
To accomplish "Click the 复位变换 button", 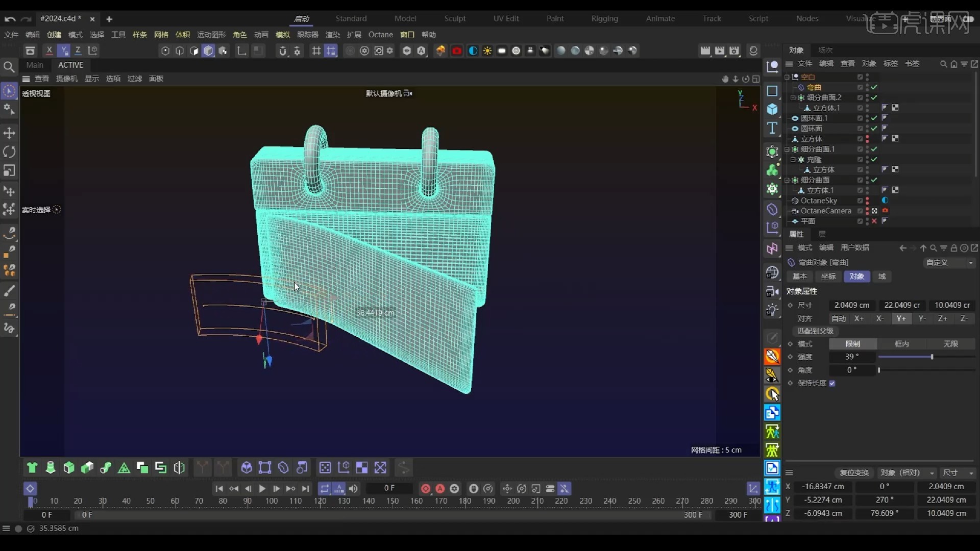I will click(854, 473).
